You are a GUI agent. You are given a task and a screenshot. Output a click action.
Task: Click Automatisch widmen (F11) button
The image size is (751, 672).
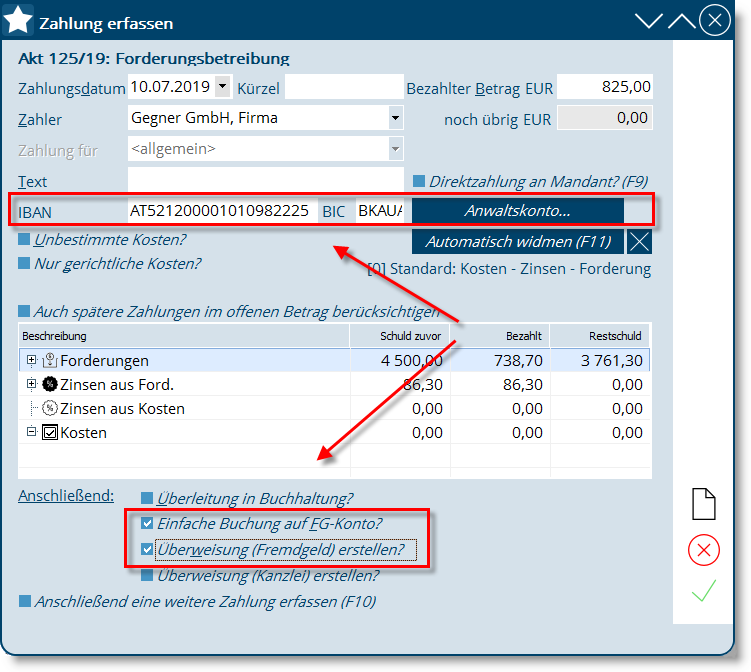pyautogui.click(x=518, y=241)
